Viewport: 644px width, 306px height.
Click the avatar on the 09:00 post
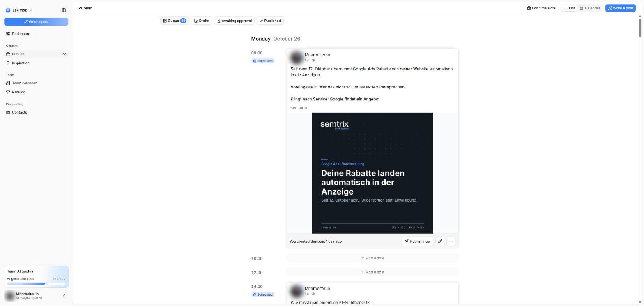tap(297, 57)
